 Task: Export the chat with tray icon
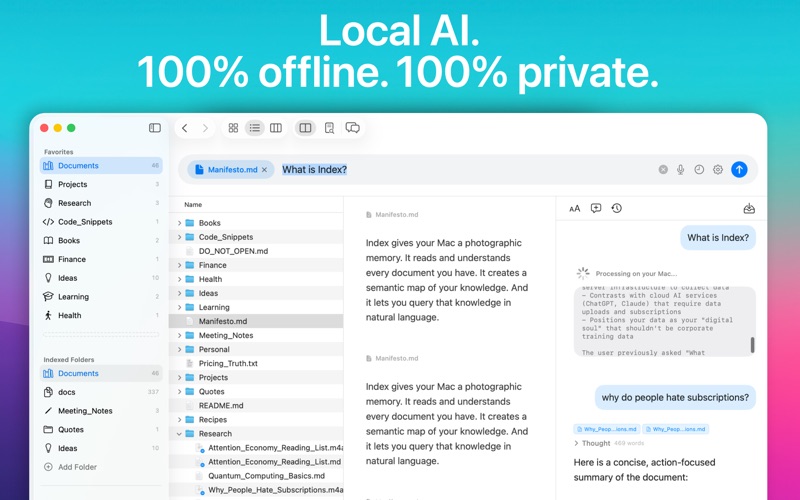click(748, 208)
